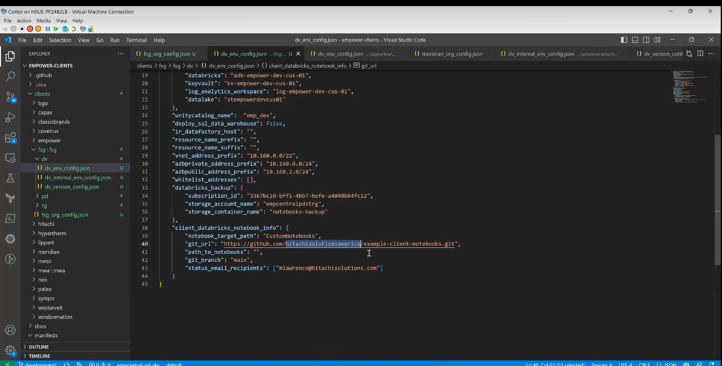
Task: Click the VS Code logo icon
Action: coord(8,40)
